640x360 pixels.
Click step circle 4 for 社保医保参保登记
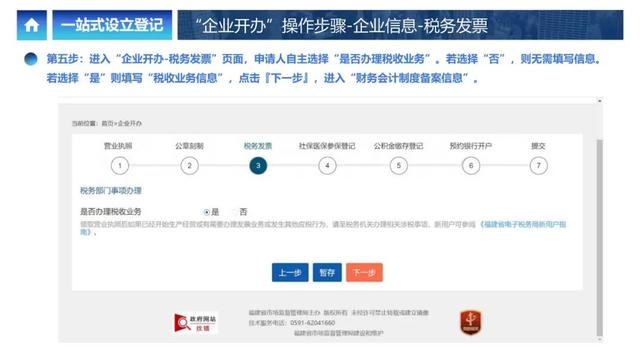(x=327, y=166)
